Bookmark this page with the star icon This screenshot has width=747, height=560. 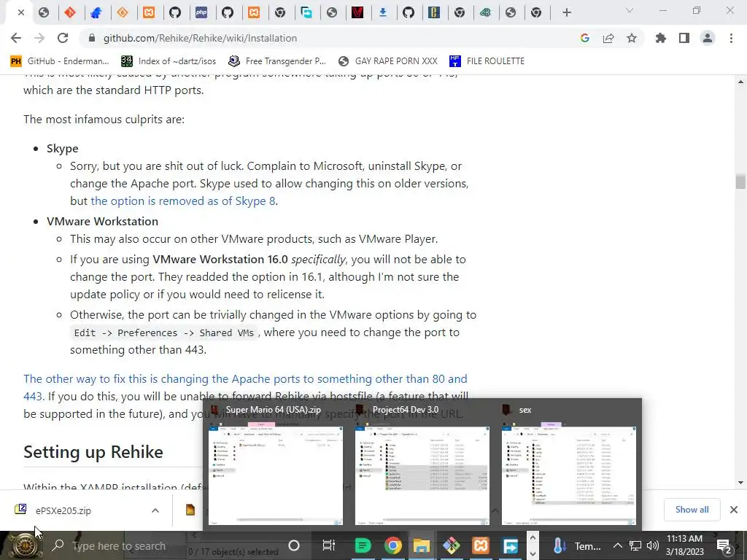pyautogui.click(x=632, y=38)
